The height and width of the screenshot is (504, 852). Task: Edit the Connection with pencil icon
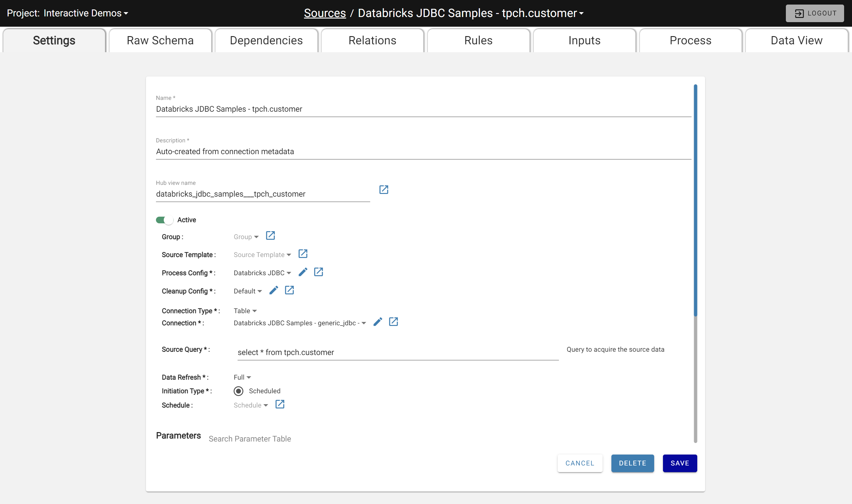378,322
